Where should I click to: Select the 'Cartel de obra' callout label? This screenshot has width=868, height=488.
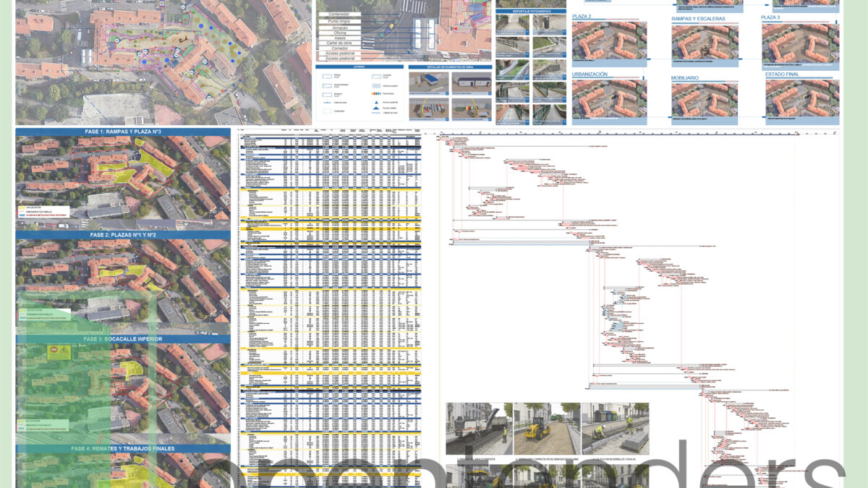[340, 45]
